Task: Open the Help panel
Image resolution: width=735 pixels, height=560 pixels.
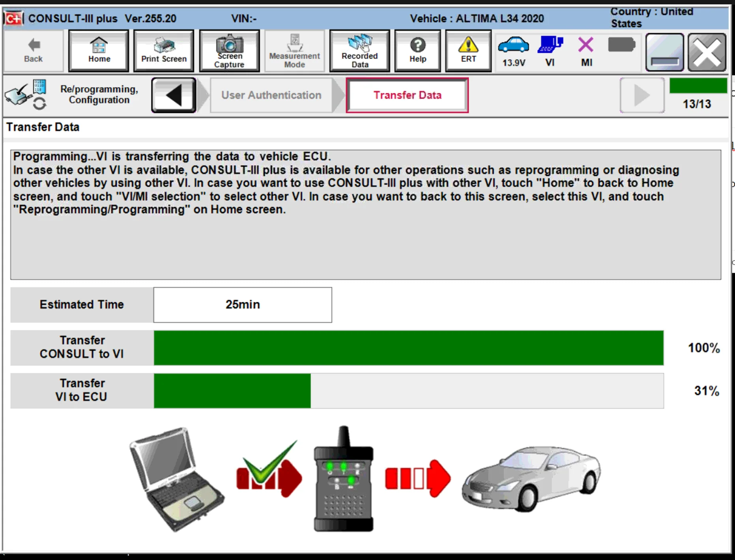Action: pos(417,51)
